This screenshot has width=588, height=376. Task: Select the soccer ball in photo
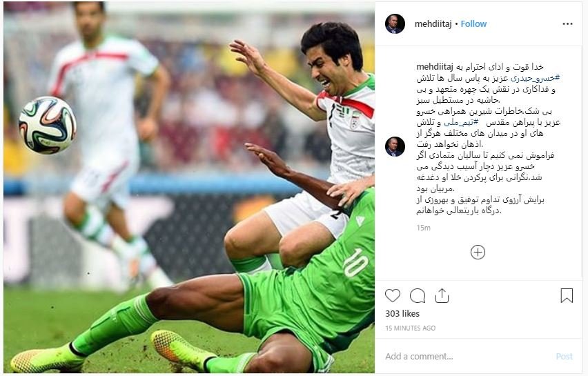pos(48,125)
